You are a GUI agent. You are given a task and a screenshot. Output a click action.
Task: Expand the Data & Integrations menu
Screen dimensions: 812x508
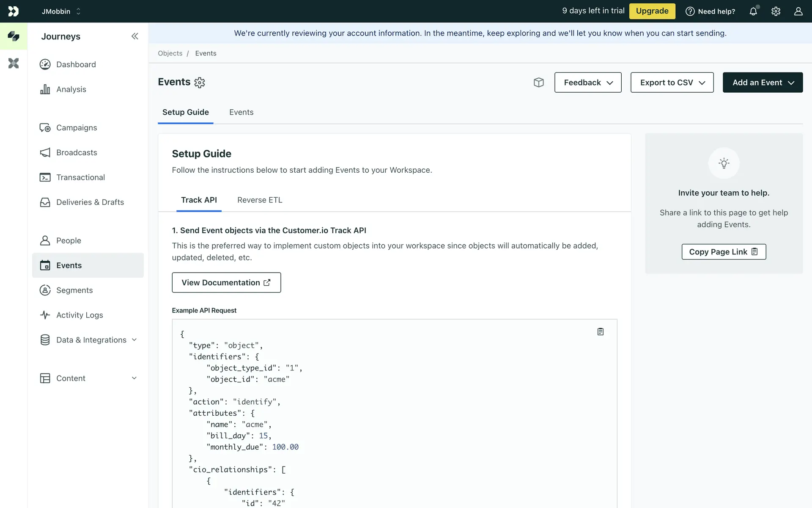tap(91, 340)
